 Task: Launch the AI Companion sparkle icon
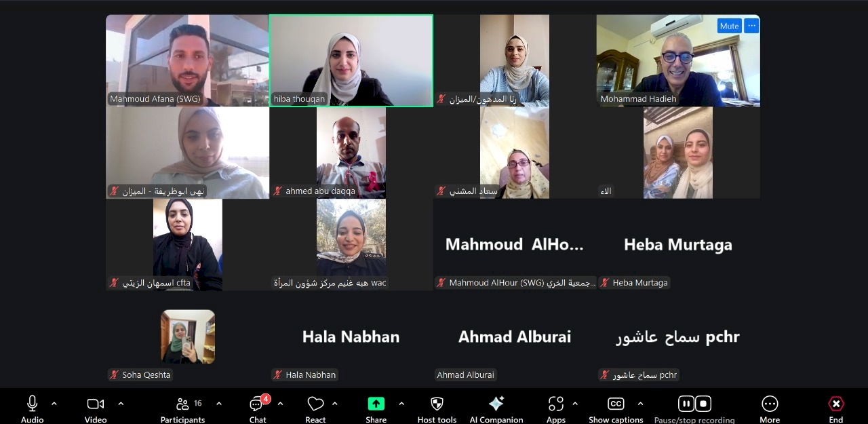(496, 404)
